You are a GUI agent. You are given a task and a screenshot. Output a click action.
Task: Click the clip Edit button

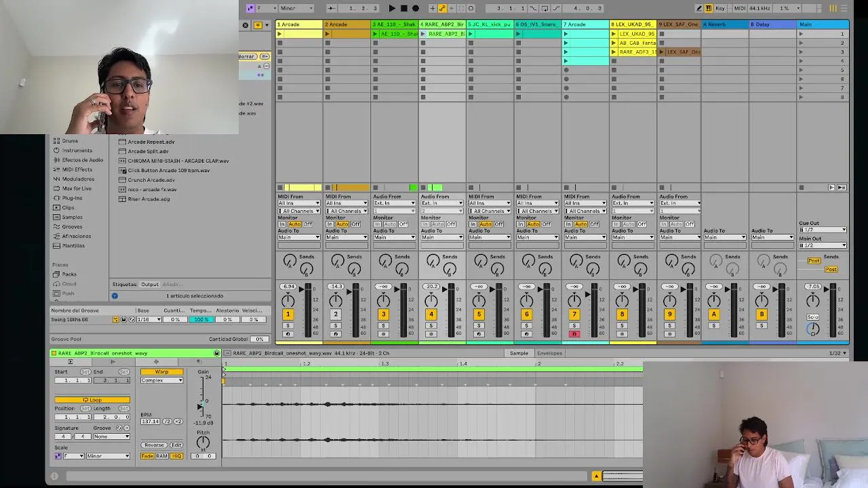click(176, 445)
